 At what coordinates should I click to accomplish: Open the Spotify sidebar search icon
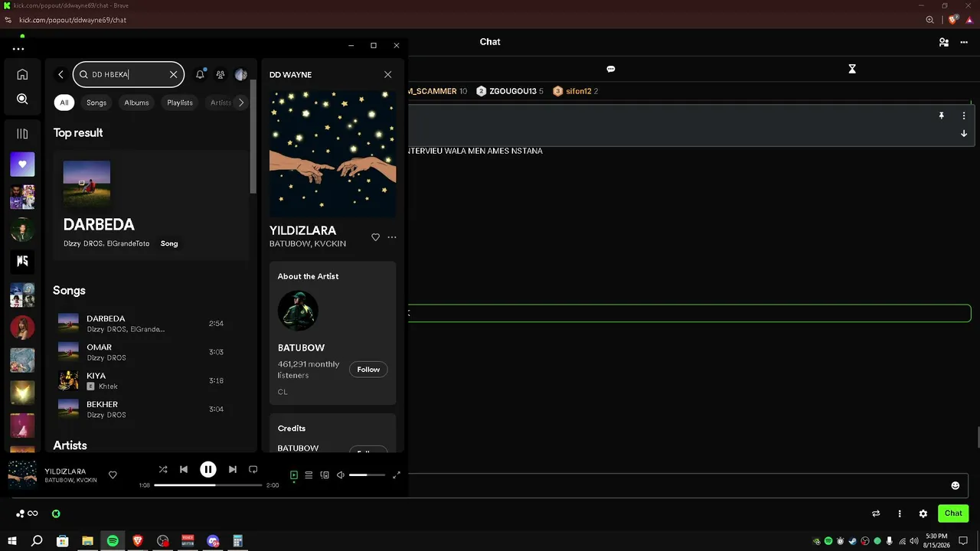[22, 99]
